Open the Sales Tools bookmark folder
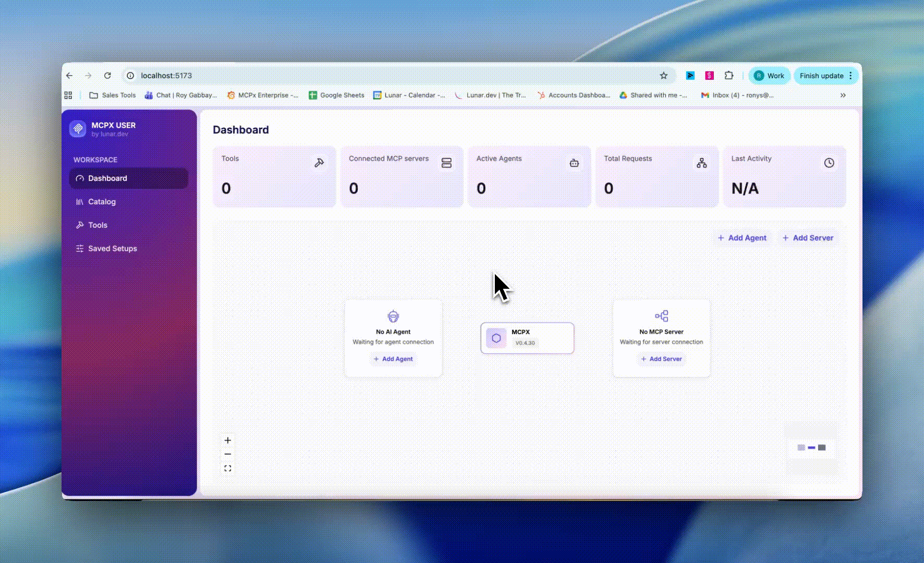This screenshot has width=924, height=563. coord(113,95)
